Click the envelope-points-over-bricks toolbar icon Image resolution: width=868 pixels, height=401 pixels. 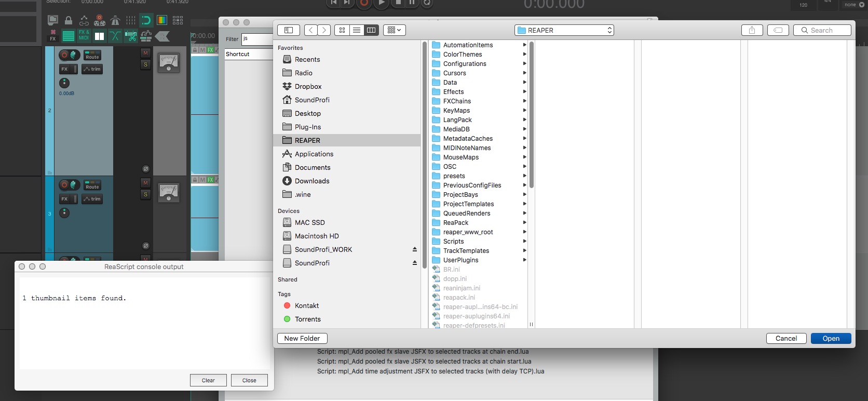pos(146,36)
